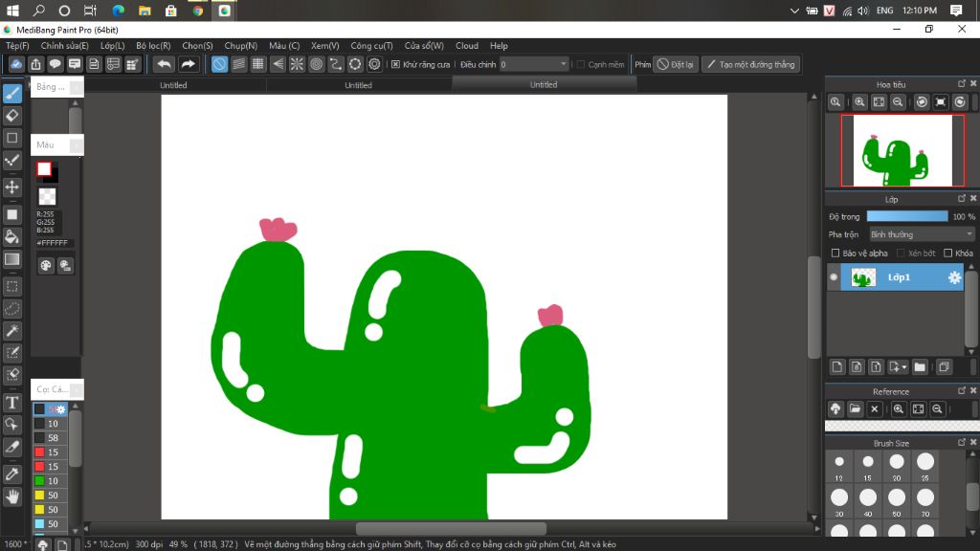This screenshot has height=551, width=980.
Task: Toggle Cạnh mềm soft edge checkbox
Action: click(581, 64)
